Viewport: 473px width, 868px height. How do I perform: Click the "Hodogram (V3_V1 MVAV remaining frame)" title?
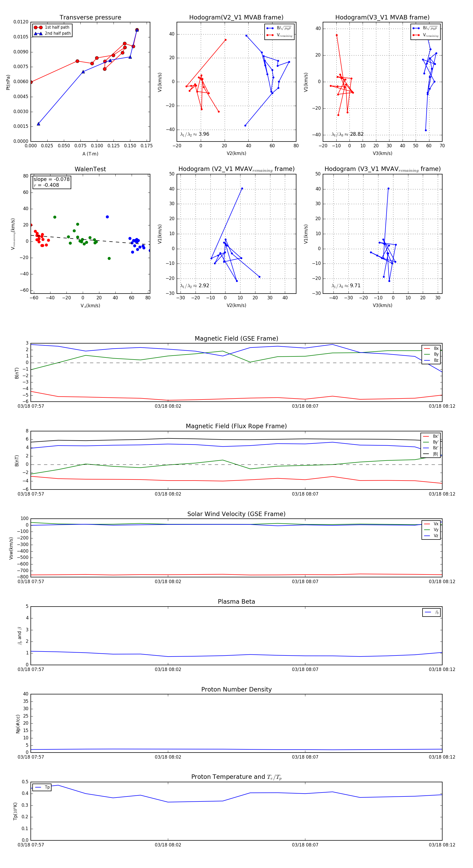click(382, 169)
